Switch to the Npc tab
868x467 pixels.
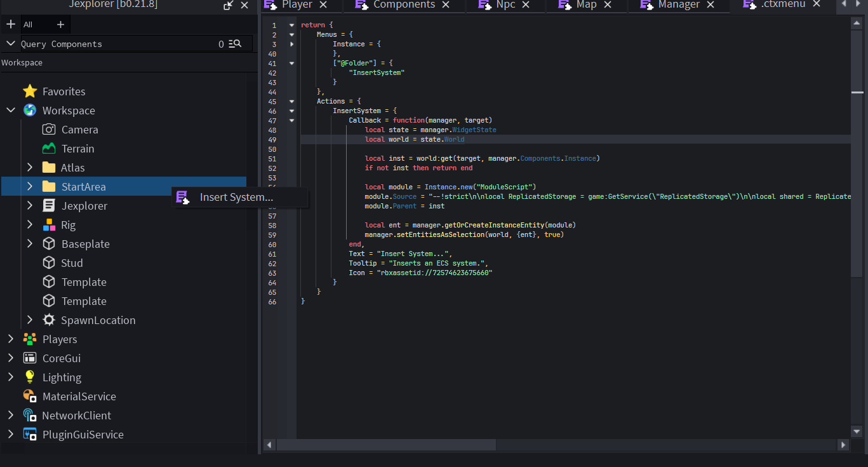506,5
